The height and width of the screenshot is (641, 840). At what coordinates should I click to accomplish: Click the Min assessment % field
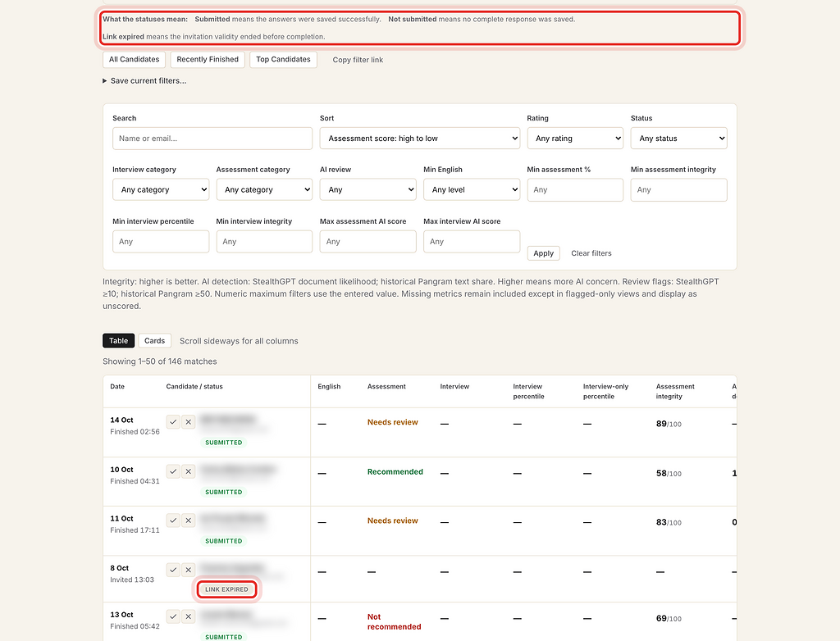point(575,189)
